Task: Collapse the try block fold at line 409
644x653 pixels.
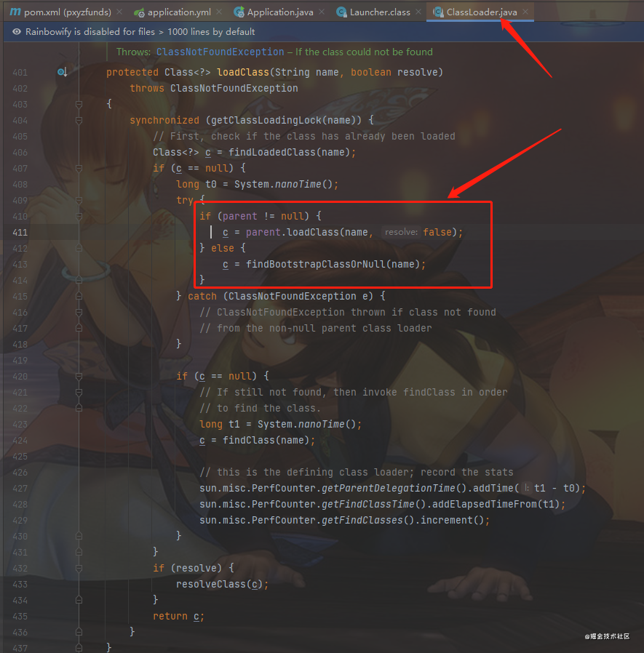Action: pos(79,200)
